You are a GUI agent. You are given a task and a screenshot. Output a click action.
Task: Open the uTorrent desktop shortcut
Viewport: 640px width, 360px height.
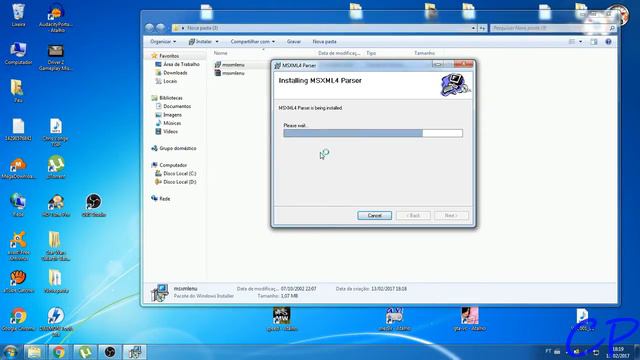point(56,168)
